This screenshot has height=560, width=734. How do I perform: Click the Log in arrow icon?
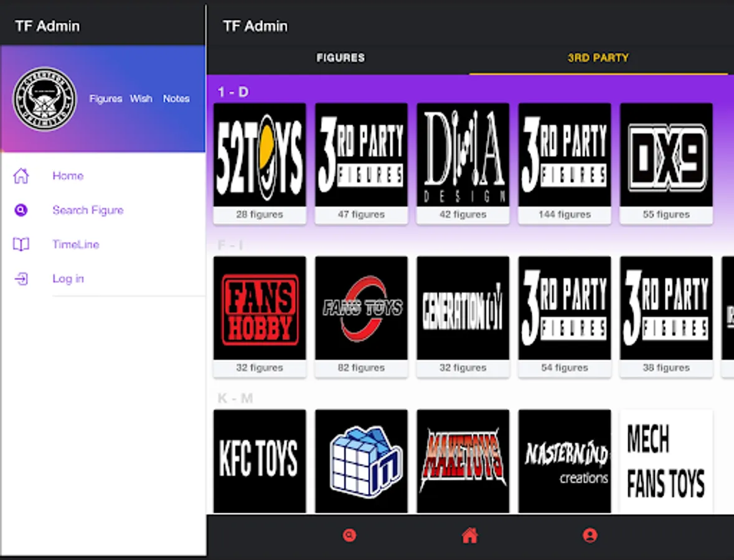(x=21, y=279)
